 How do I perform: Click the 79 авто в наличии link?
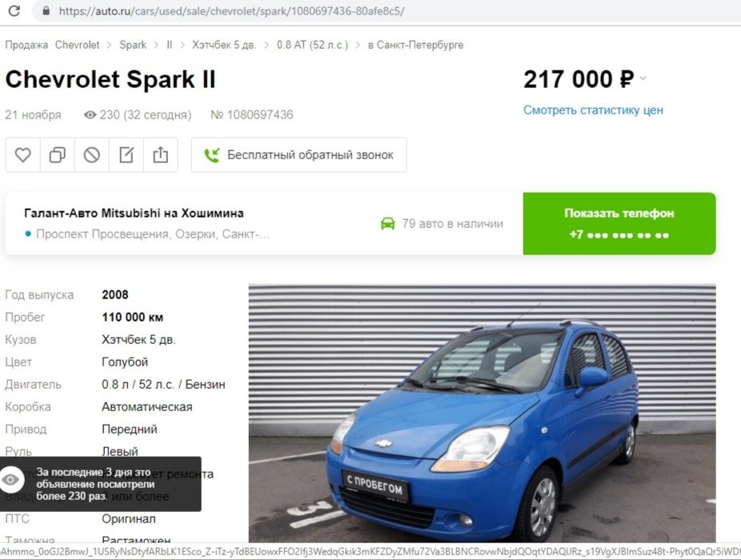point(442,223)
